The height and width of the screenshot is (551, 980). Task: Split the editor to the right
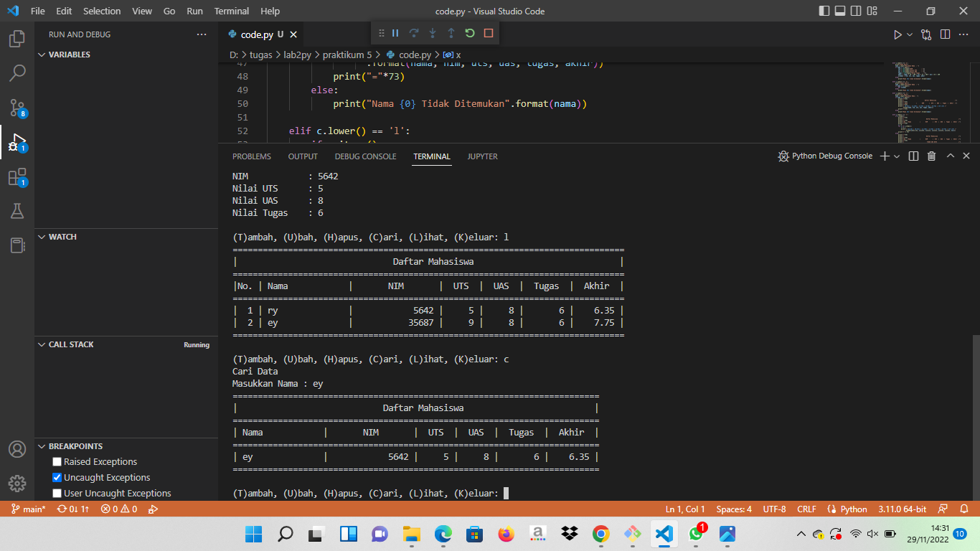[945, 34]
